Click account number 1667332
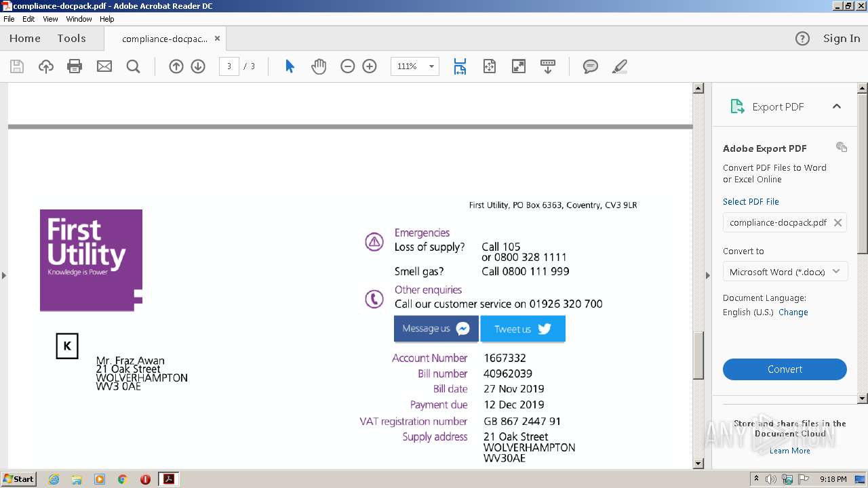This screenshot has width=868, height=488. (505, 358)
